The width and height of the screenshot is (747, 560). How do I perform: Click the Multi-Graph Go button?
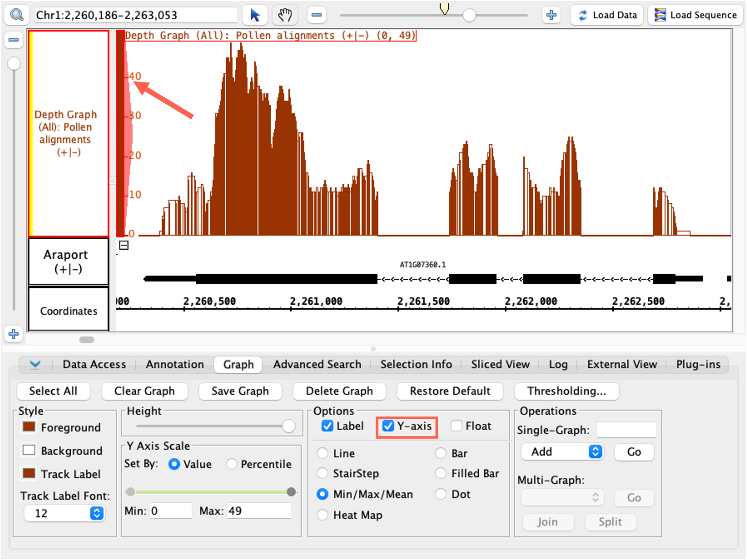coord(634,498)
